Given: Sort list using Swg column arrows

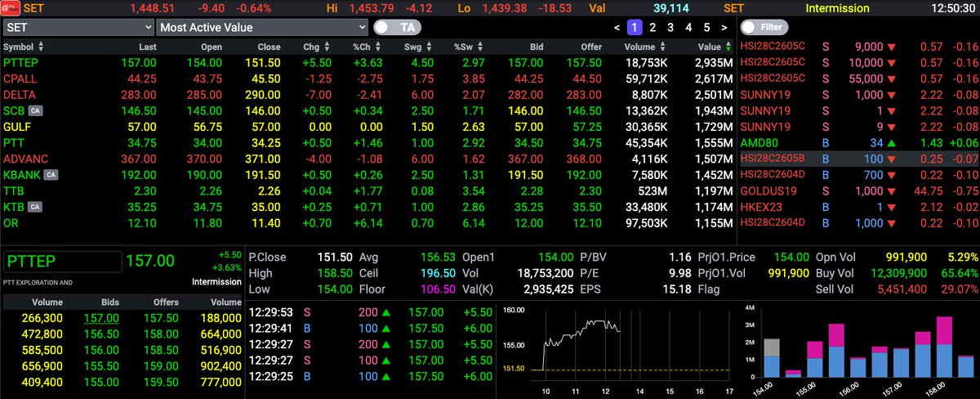Looking at the screenshot, I should (x=427, y=47).
